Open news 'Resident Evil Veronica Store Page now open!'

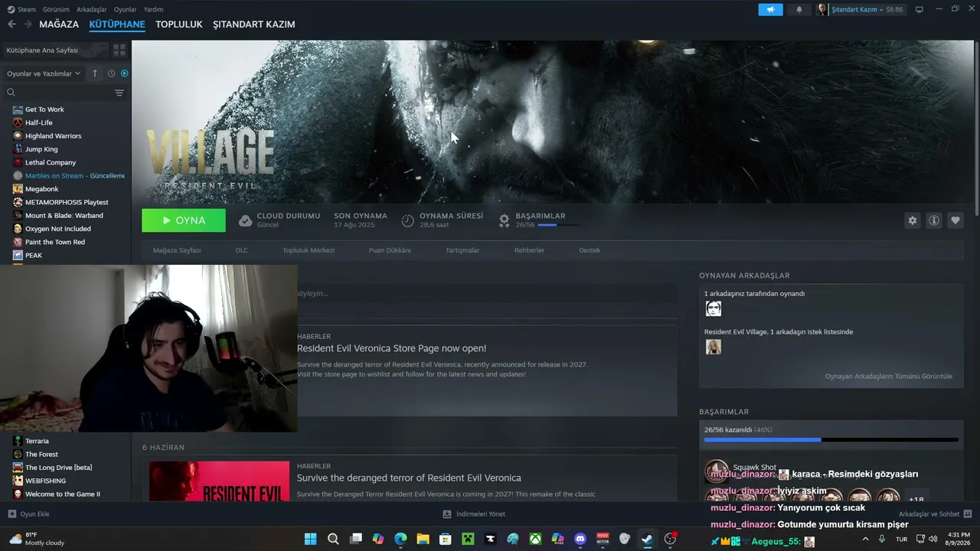click(x=391, y=348)
